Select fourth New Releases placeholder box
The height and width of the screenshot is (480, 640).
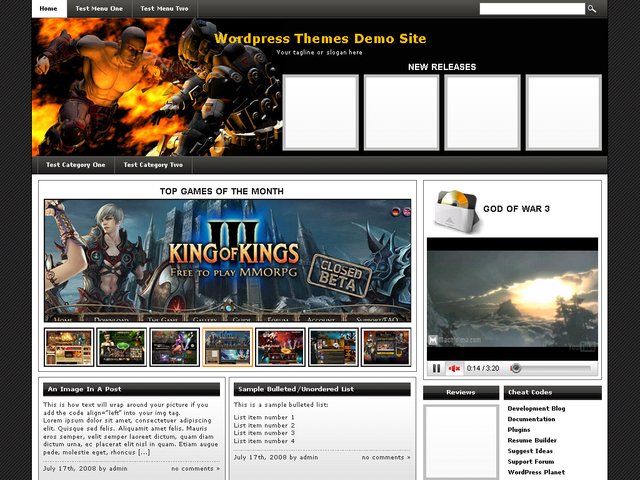[564, 112]
